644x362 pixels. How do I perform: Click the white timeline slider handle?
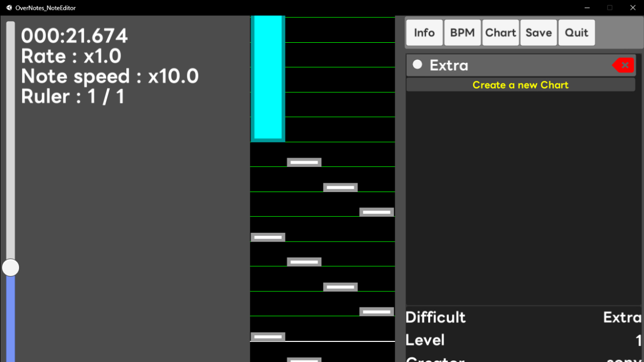[10, 268]
